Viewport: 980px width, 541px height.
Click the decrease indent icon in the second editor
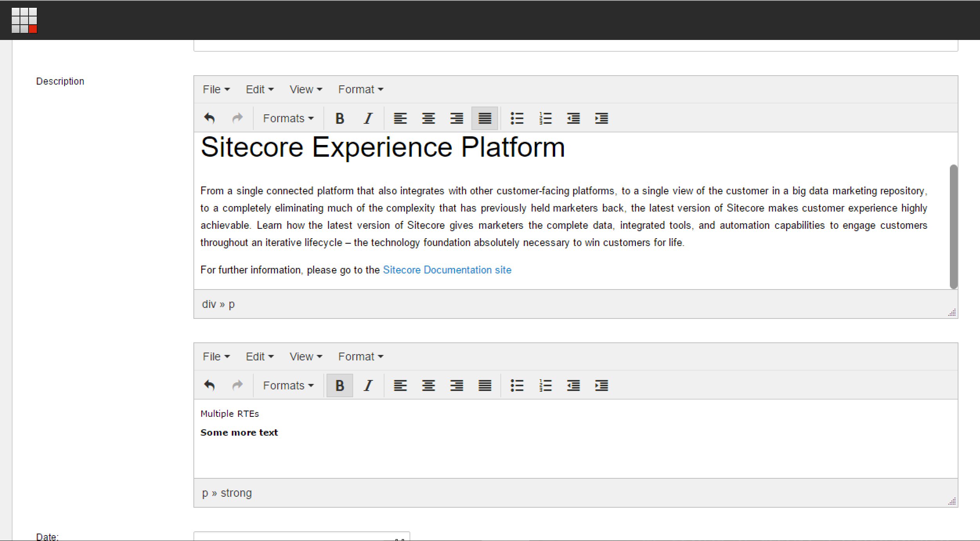click(x=574, y=385)
